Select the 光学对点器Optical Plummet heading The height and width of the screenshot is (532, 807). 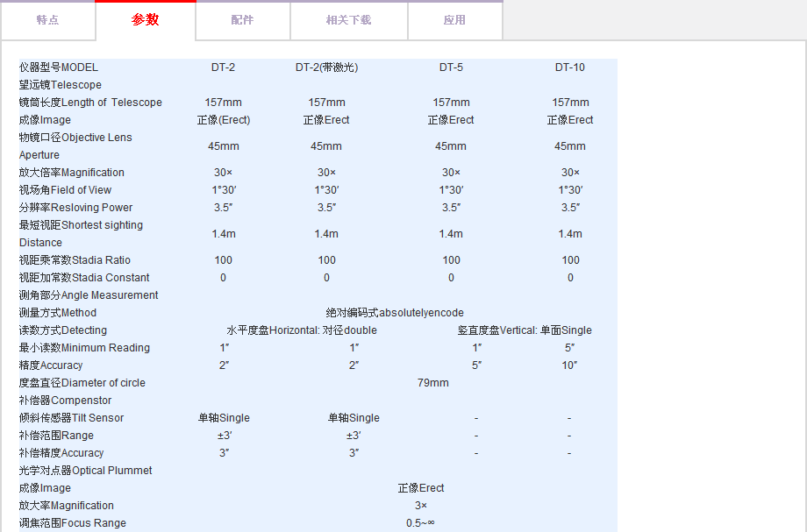[x=86, y=471]
